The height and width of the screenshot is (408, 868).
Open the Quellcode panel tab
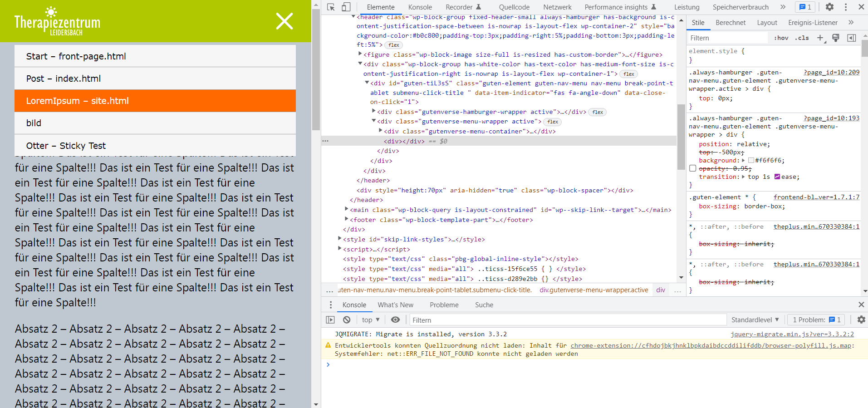[x=514, y=7]
